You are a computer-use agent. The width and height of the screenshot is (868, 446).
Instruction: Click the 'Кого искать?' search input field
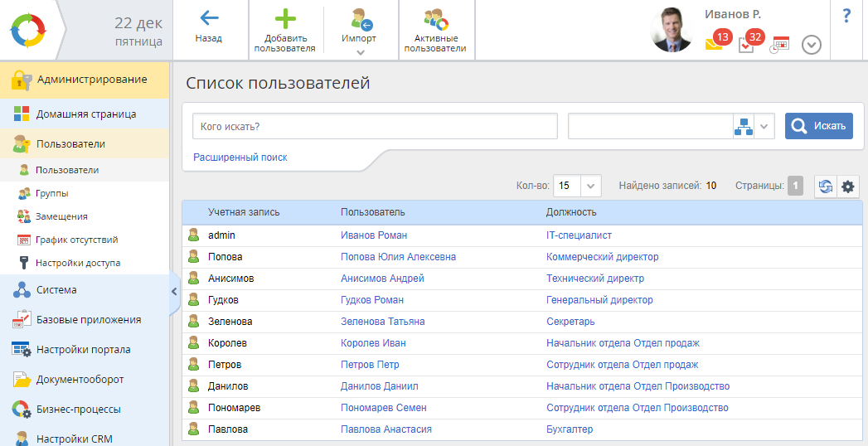coord(375,126)
